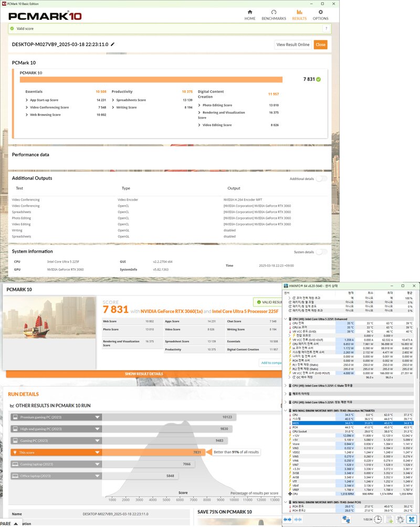Screen dimensions: 420x527
Task: Click the OTHER RESULTS chart icon
Action: click(x=12, y=406)
